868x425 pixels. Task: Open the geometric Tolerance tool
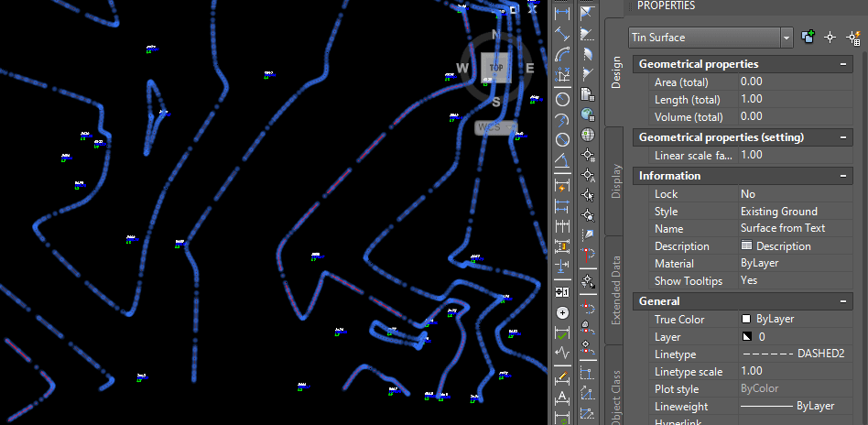tap(562, 292)
